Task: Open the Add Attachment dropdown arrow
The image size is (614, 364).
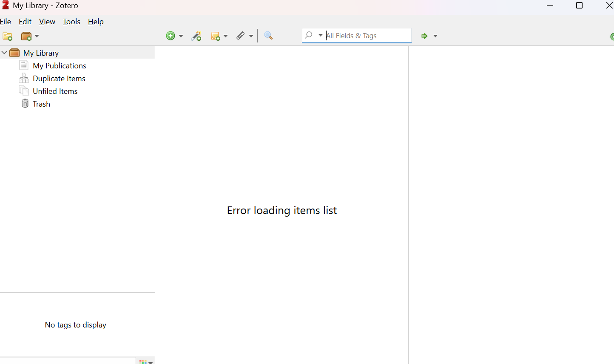Action: point(251,36)
